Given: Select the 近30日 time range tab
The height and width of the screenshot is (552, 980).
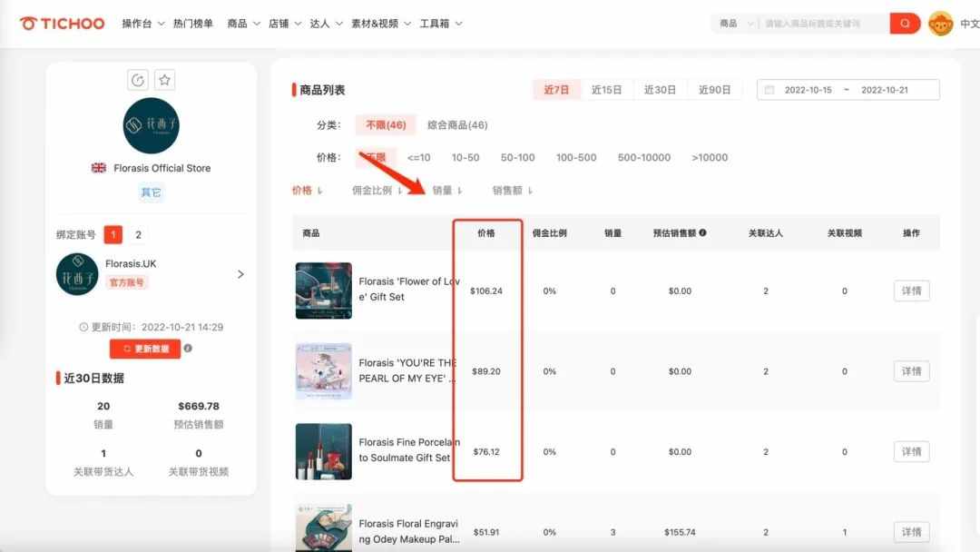Looking at the screenshot, I should [660, 90].
